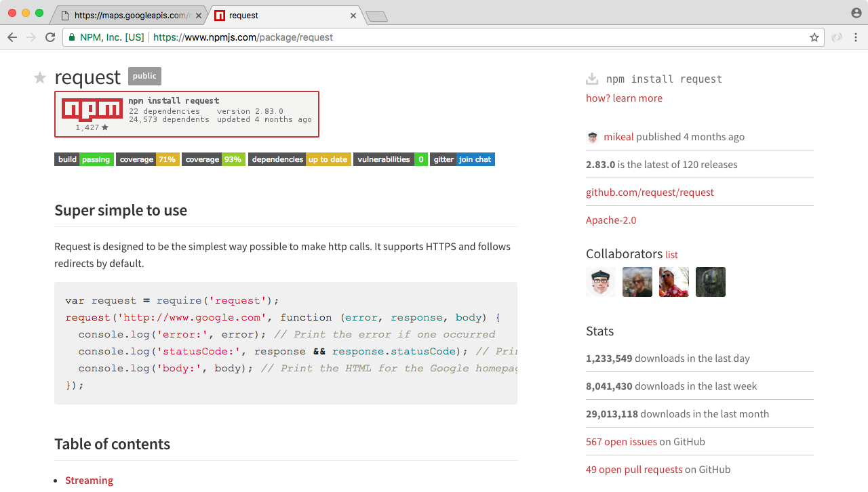The height and width of the screenshot is (492, 868).
Task: Open a new browser tab
Action: (x=376, y=16)
